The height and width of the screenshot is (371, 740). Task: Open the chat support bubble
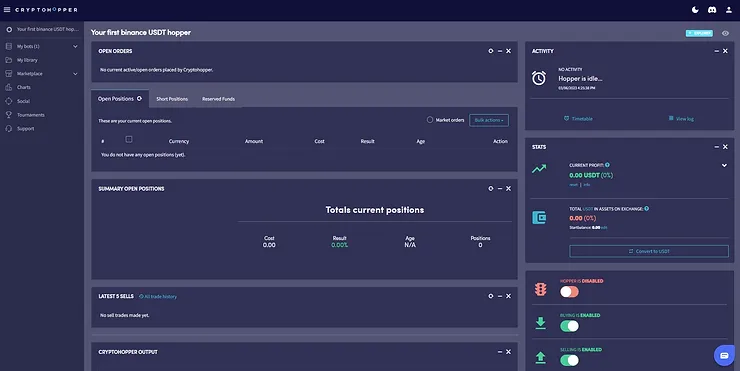pos(724,355)
